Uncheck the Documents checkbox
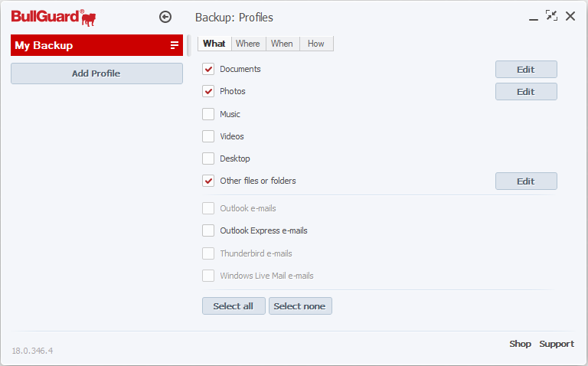Screen dimensions: 588x366 208,69
